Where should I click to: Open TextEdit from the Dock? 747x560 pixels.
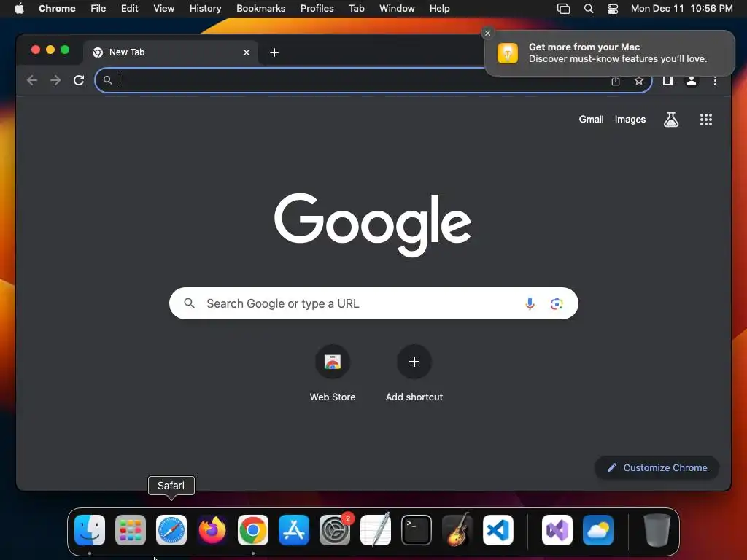[376, 530]
